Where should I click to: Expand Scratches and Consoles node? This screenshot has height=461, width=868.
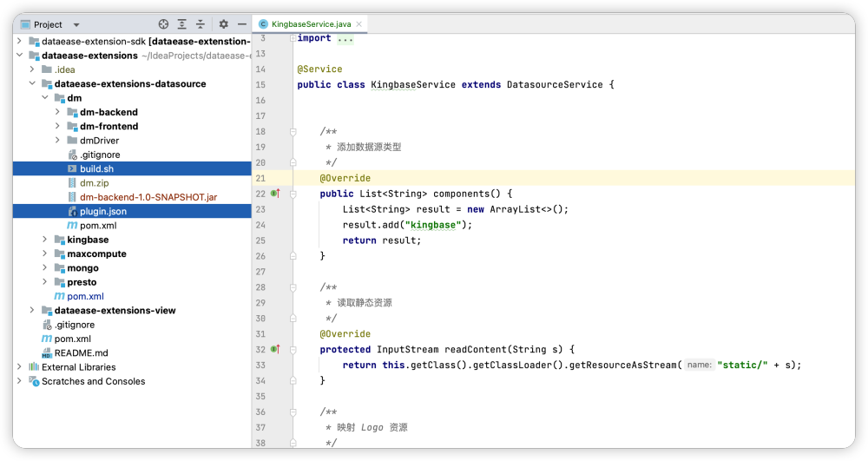(x=19, y=381)
